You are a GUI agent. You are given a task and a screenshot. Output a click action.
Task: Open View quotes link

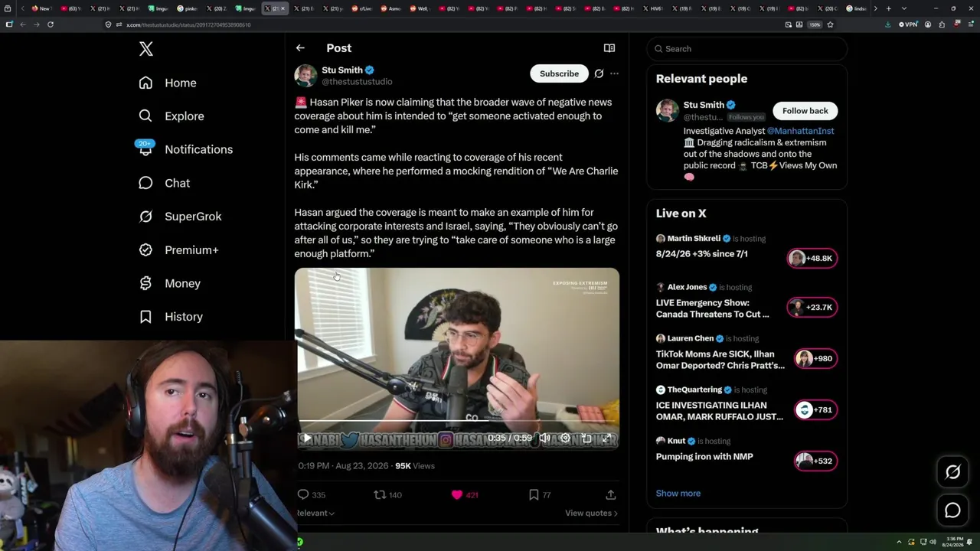tap(591, 513)
